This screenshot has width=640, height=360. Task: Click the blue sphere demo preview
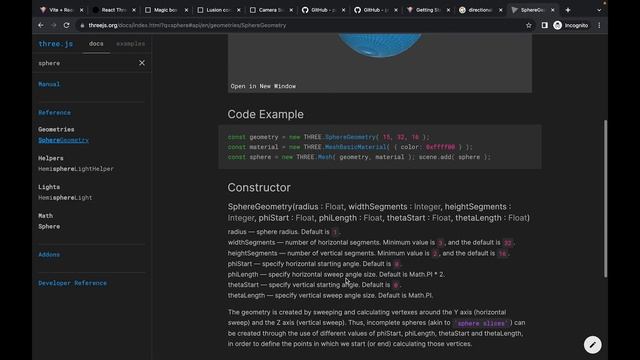(380, 46)
